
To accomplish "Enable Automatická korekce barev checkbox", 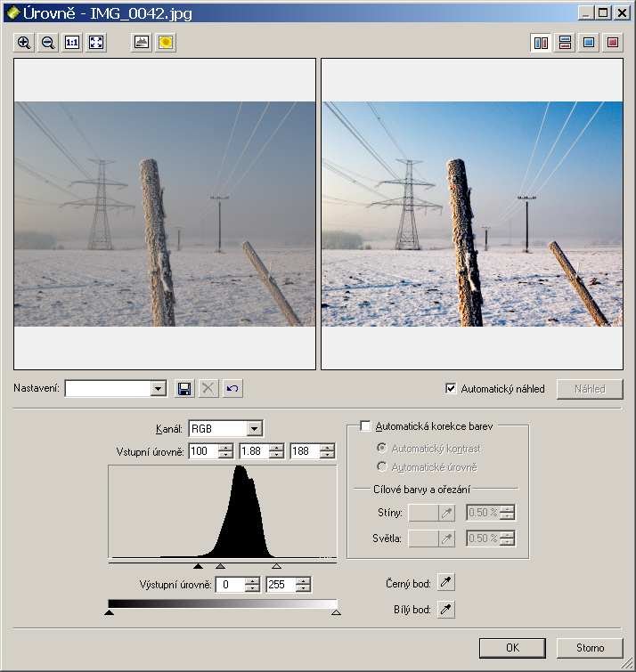I will [365, 426].
